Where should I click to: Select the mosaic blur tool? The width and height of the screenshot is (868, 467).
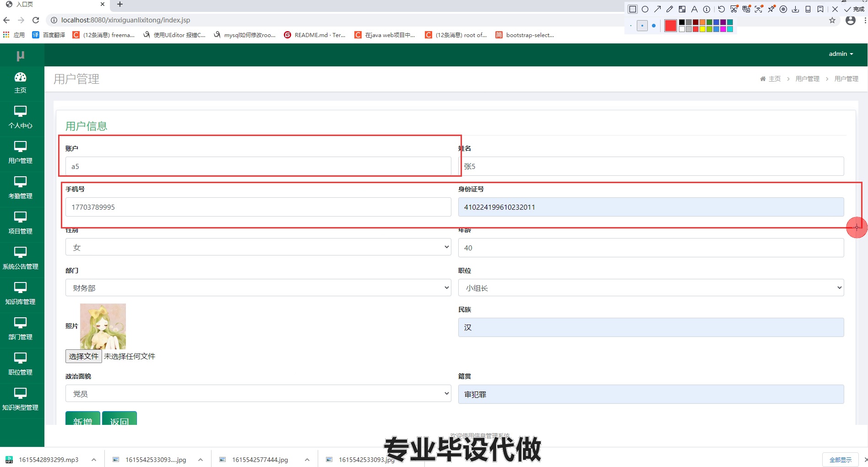click(x=682, y=9)
